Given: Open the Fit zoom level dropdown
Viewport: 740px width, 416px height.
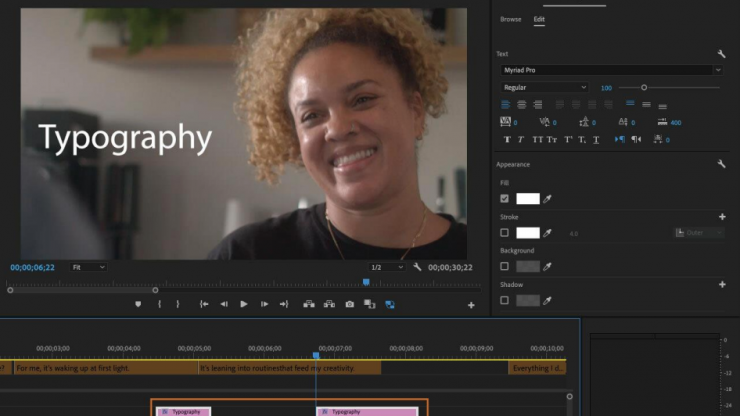Looking at the screenshot, I should 88,267.
